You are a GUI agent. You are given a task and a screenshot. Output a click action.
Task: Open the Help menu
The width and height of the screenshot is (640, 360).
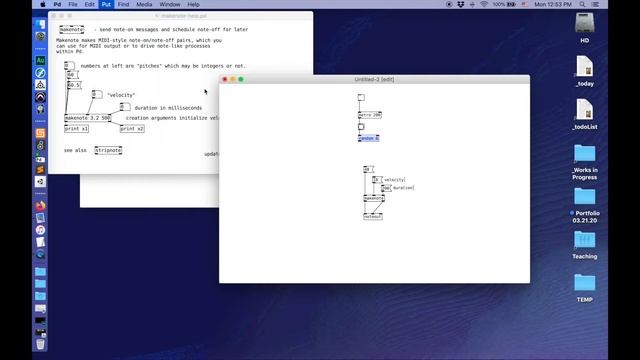click(193, 4)
